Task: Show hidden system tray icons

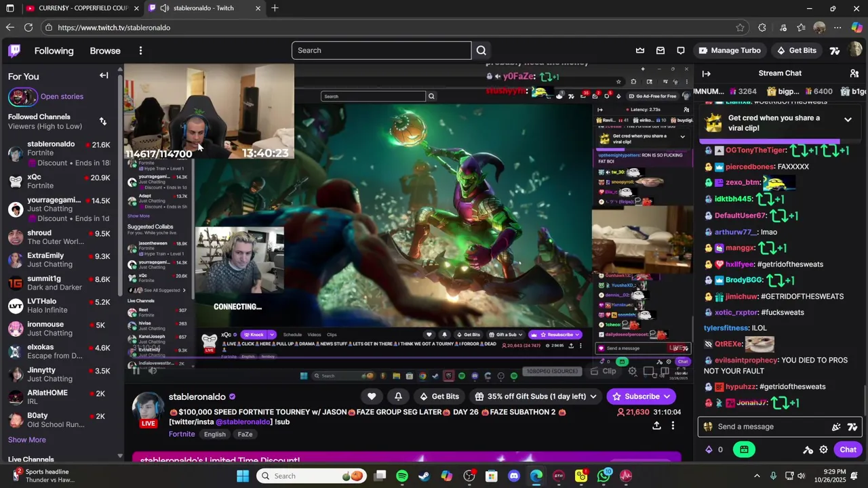Action: [757, 476]
